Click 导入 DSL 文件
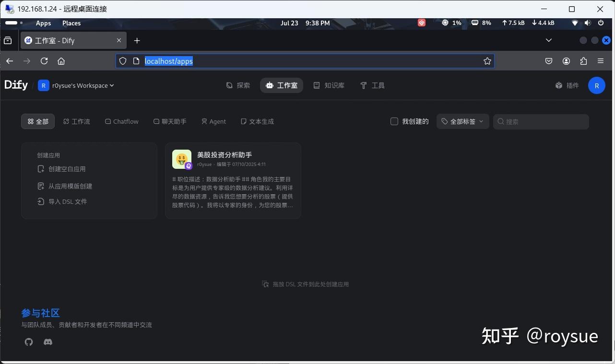 [x=62, y=201]
